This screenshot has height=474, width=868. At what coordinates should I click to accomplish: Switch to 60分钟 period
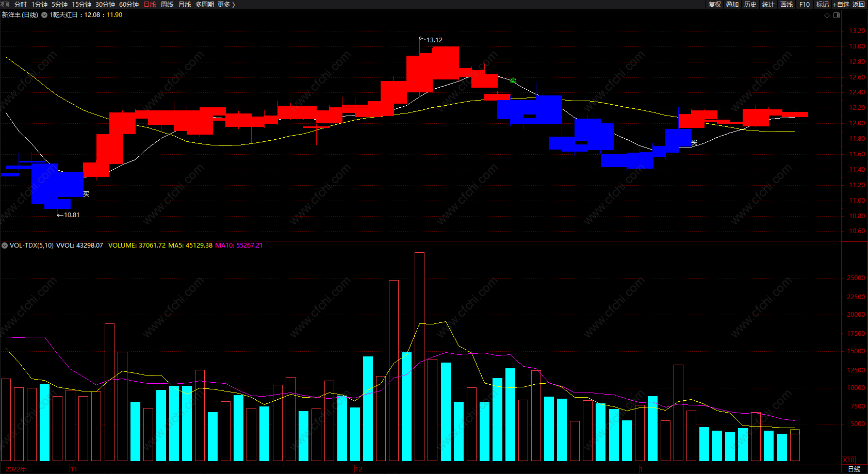pos(128,5)
